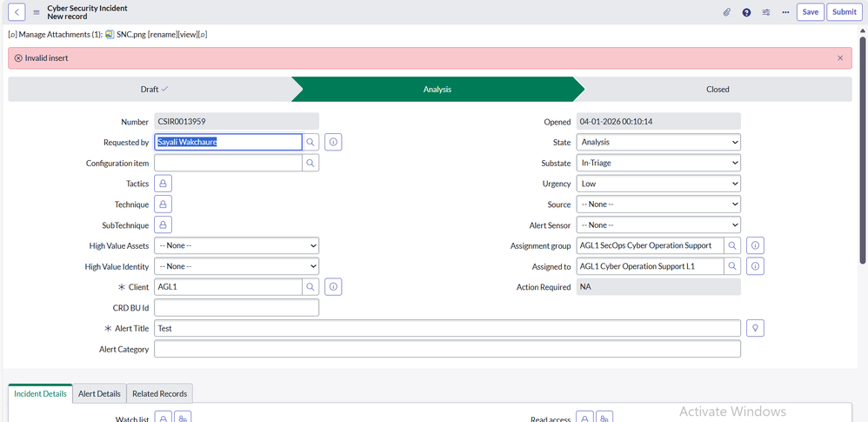Click the Assignment group input field

tap(650, 245)
